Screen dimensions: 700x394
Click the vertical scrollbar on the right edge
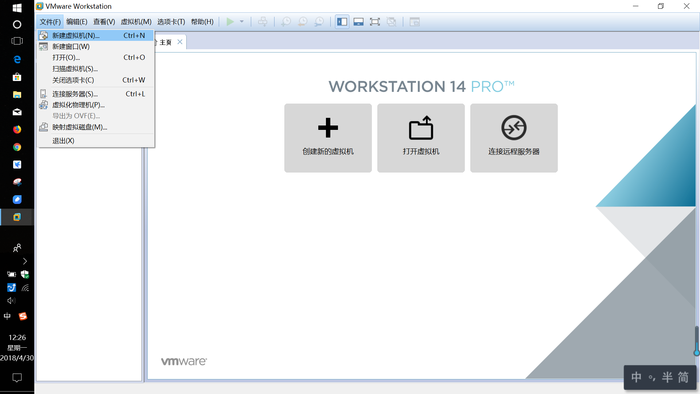click(x=696, y=341)
